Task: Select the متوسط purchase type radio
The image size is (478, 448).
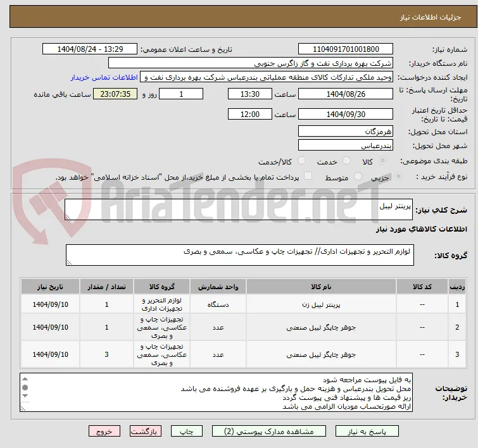Action: [358, 177]
